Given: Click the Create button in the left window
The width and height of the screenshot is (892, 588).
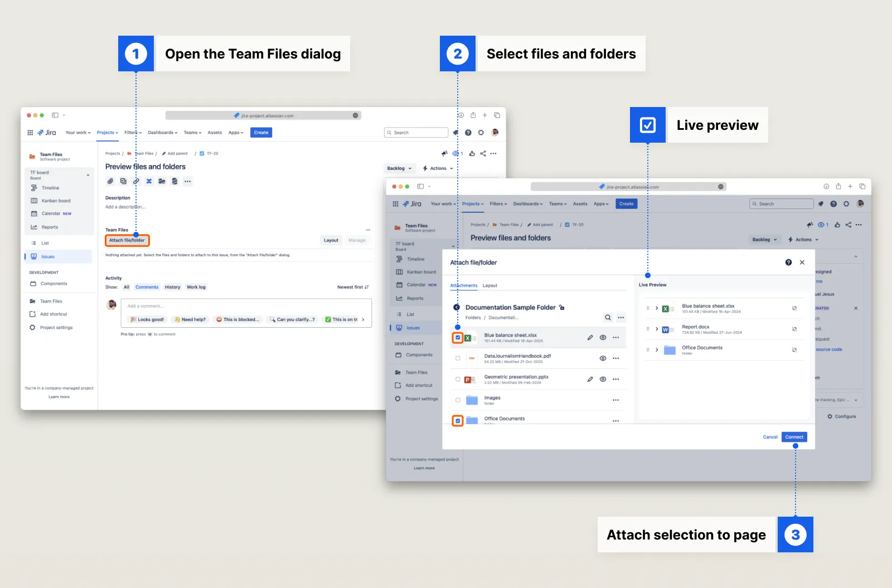Looking at the screenshot, I should (261, 133).
